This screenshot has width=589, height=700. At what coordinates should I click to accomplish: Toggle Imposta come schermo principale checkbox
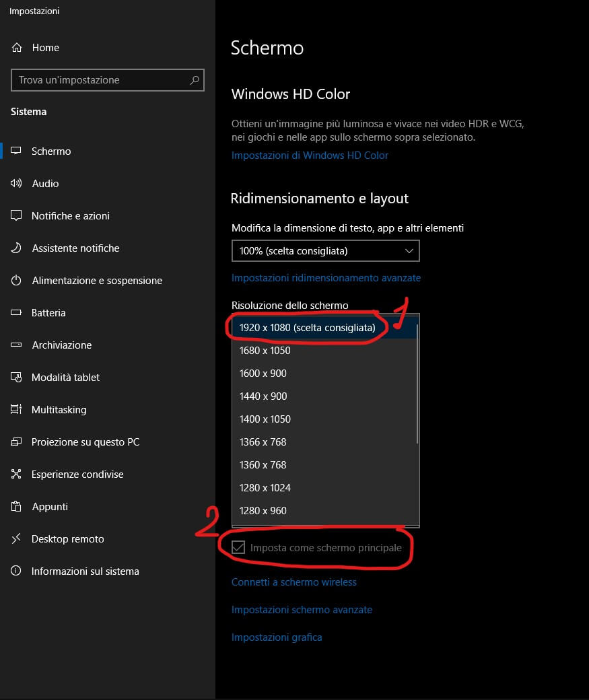click(238, 548)
